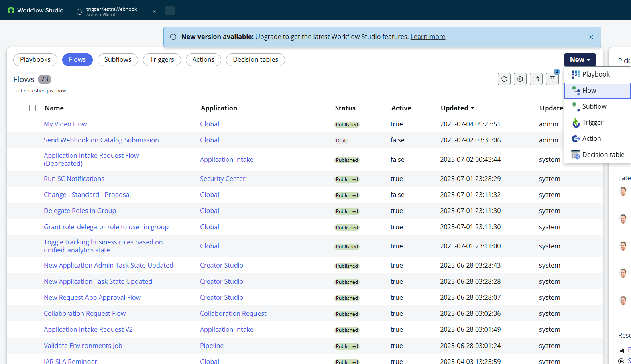The image size is (631, 364).
Task: Dismiss the new version banner
Action: [591, 37]
